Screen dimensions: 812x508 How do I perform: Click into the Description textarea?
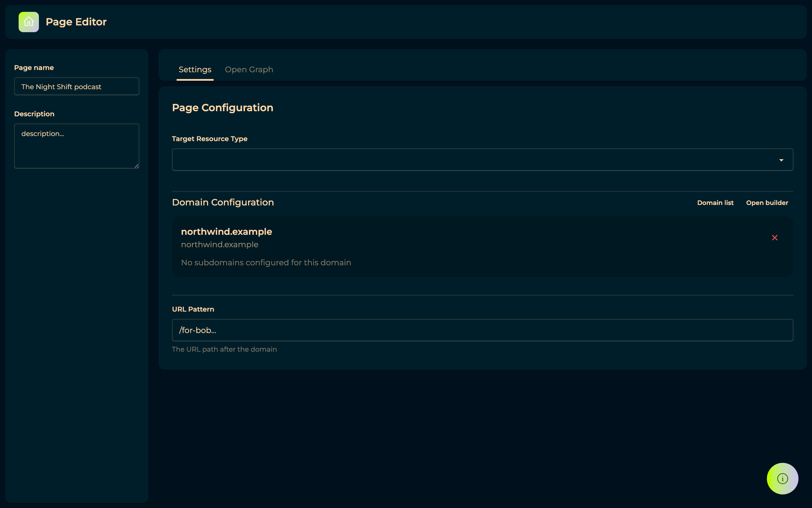[x=76, y=146]
